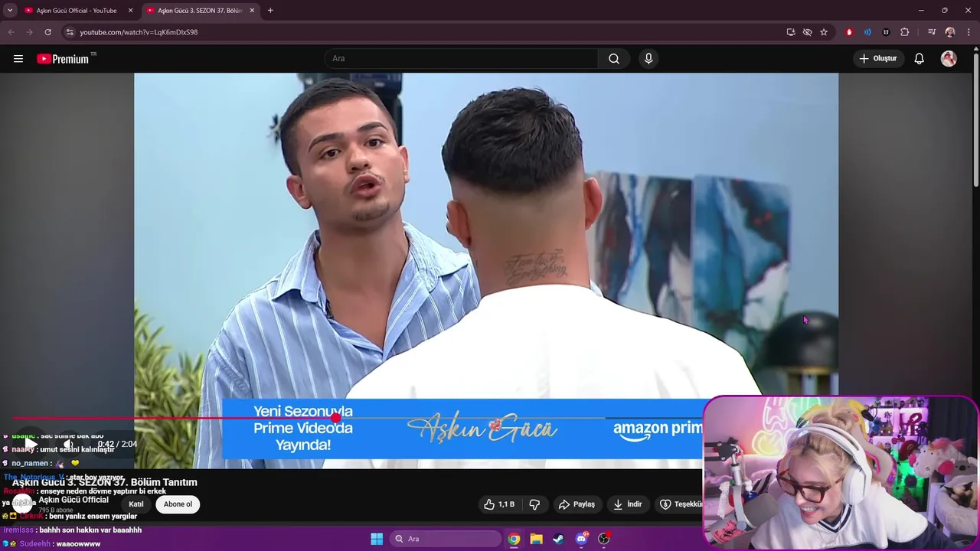Open the Chrome three-dot menu
Viewport: 980px width, 551px height.
click(x=969, y=32)
